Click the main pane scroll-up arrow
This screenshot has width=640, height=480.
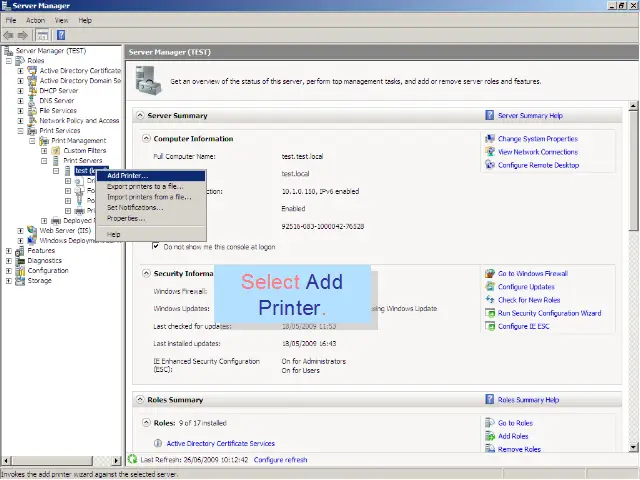coord(633,106)
